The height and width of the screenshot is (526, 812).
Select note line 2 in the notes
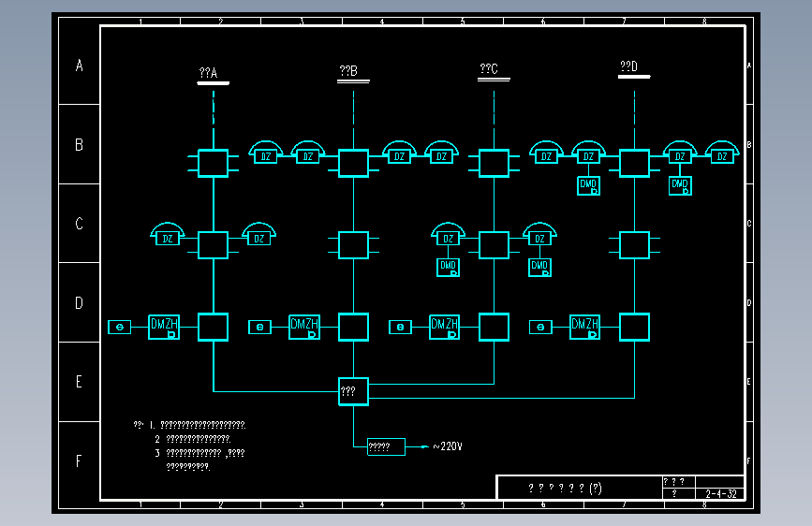pyautogui.click(x=193, y=439)
